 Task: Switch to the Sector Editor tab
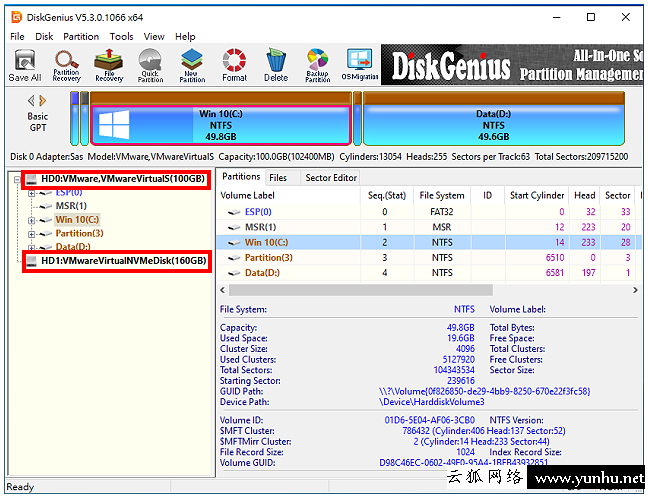tap(331, 178)
